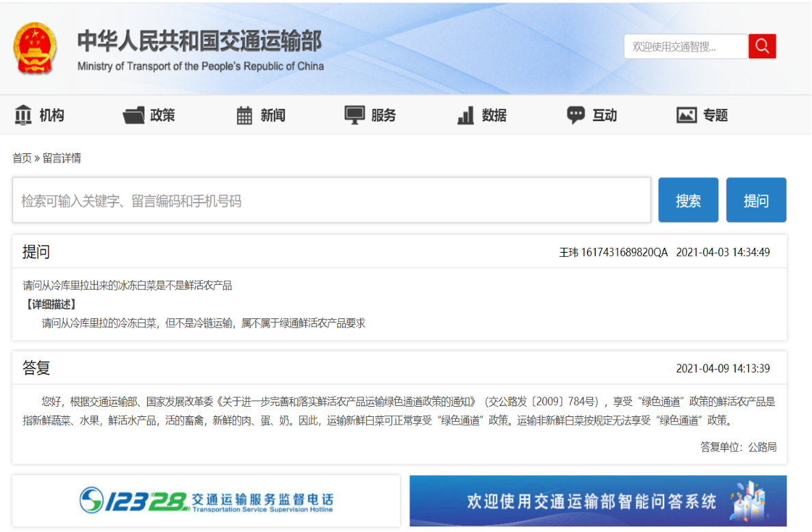
Task: Click the 服务 monitor icon
Action: pos(355,115)
